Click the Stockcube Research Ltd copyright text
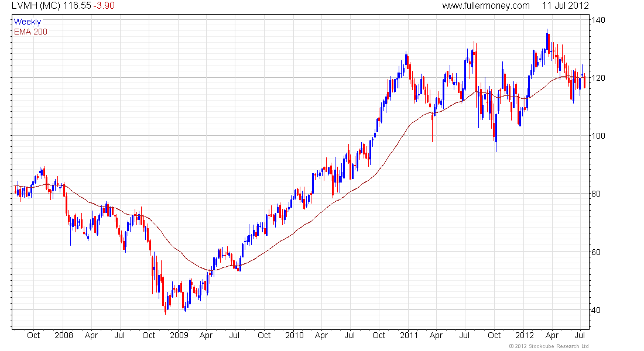Image resolution: width=644 pixels, height=351 pixels. coord(549,346)
